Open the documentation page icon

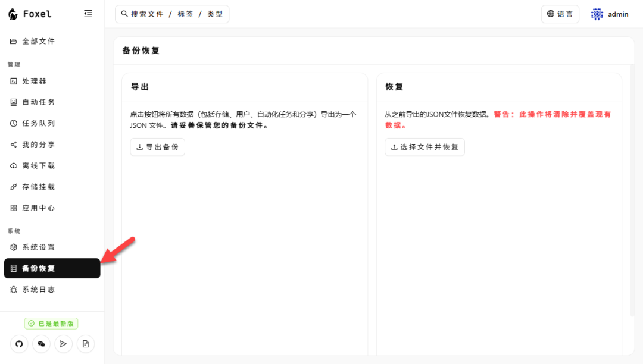[85, 344]
